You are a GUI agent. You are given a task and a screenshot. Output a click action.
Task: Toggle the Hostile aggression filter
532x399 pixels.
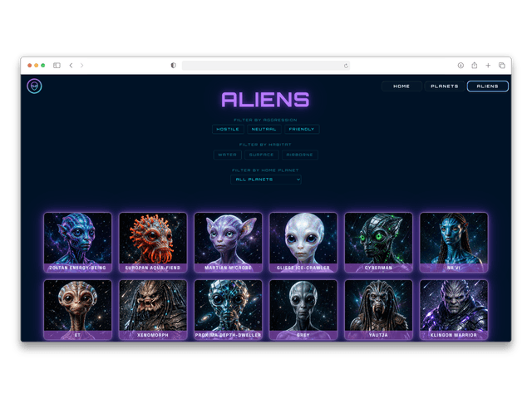point(228,130)
